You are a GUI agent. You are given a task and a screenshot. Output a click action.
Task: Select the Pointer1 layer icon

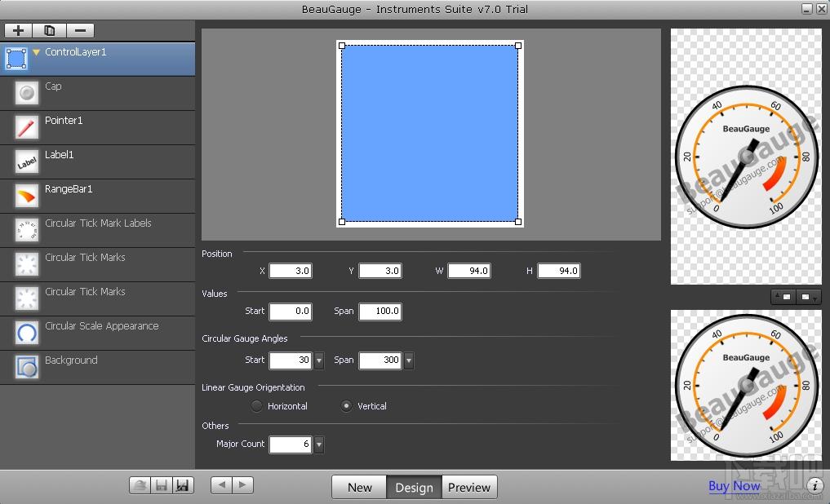coord(26,127)
